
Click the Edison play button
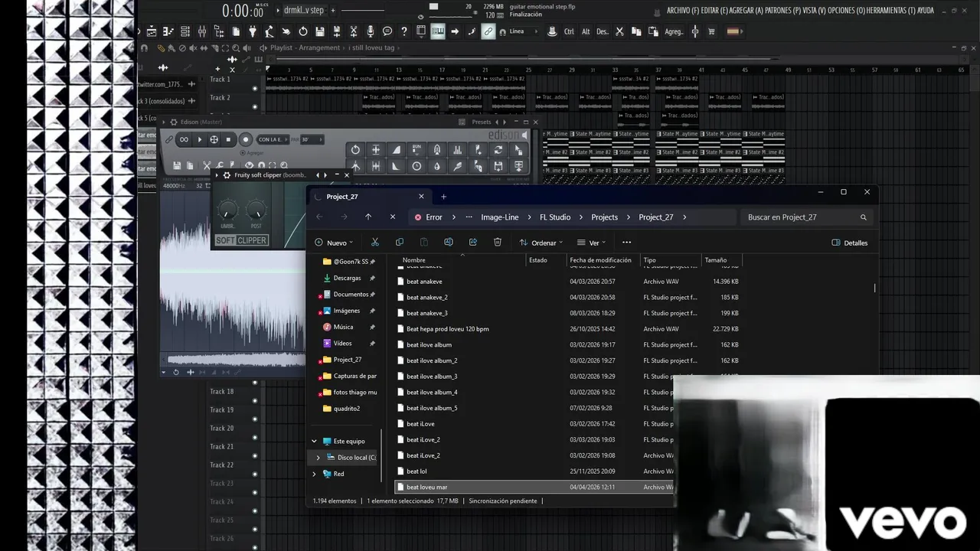200,139
